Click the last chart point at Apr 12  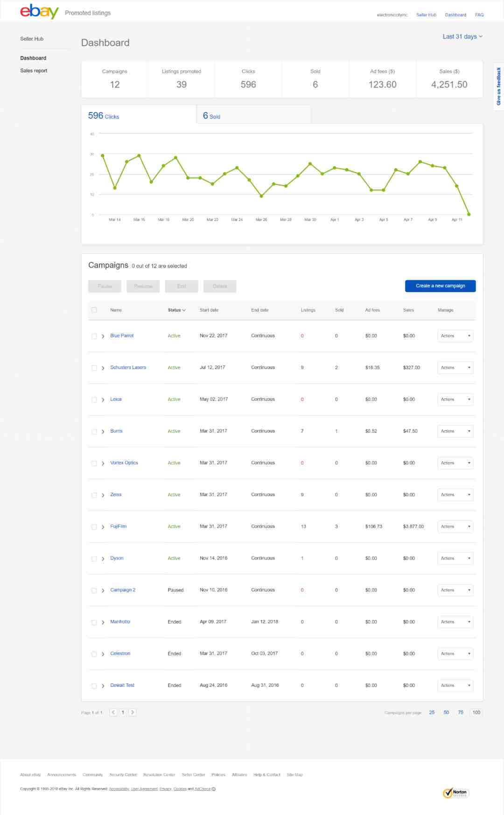pos(469,214)
